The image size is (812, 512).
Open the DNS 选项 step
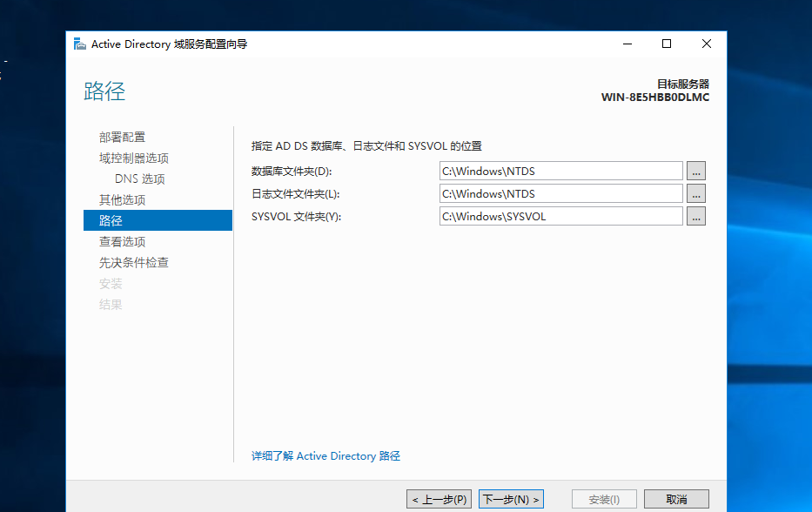pos(140,179)
